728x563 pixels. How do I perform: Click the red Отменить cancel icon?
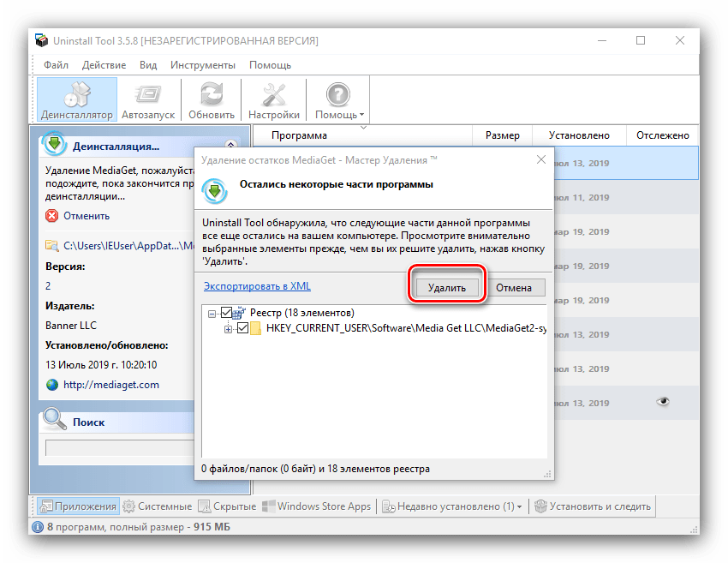[x=52, y=216]
